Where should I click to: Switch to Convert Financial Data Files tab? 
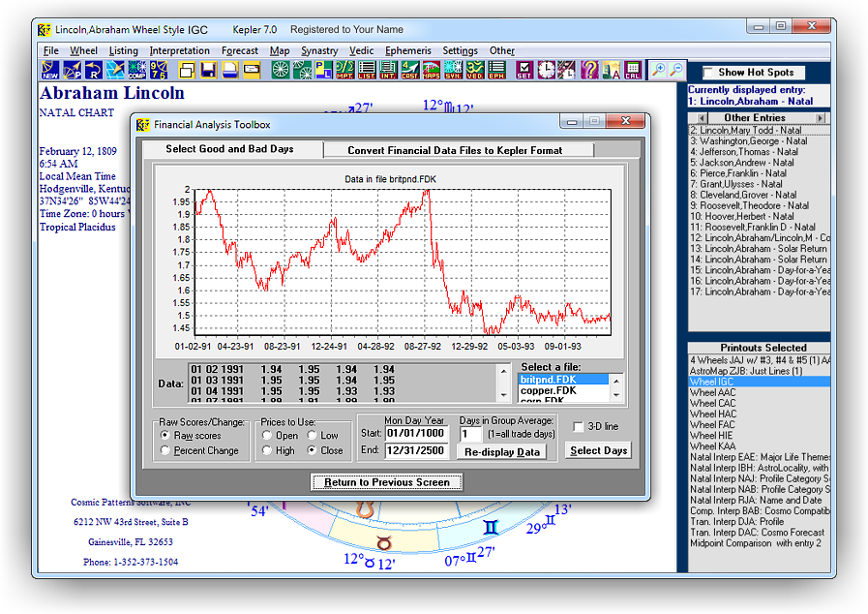click(456, 150)
